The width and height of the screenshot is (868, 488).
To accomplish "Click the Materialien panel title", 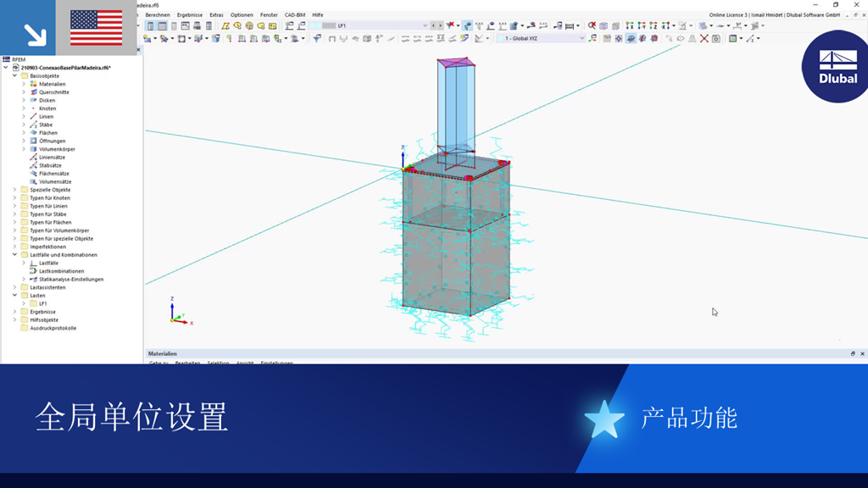I will click(162, 353).
